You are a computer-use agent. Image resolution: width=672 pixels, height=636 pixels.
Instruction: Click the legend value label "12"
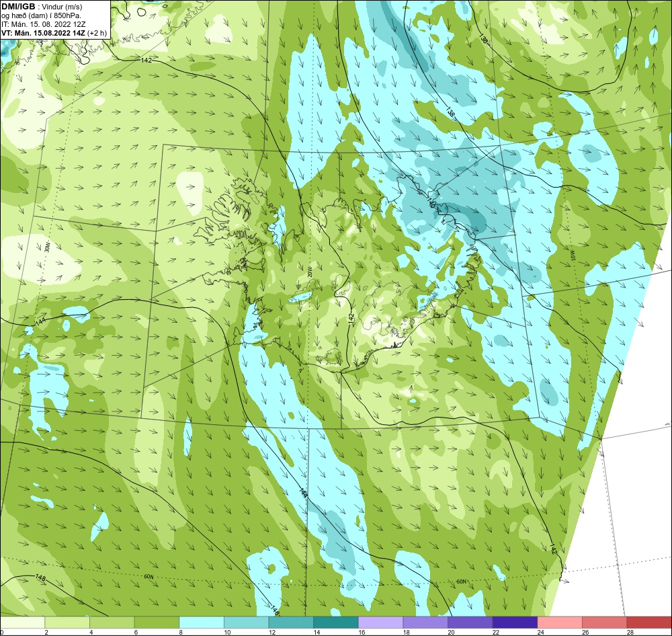pyautogui.click(x=272, y=633)
